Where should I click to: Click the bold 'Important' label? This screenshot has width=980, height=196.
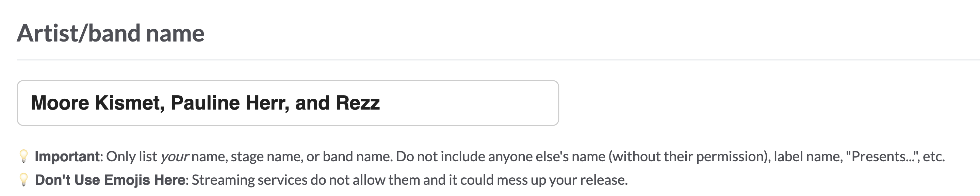(x=67, y=157)
